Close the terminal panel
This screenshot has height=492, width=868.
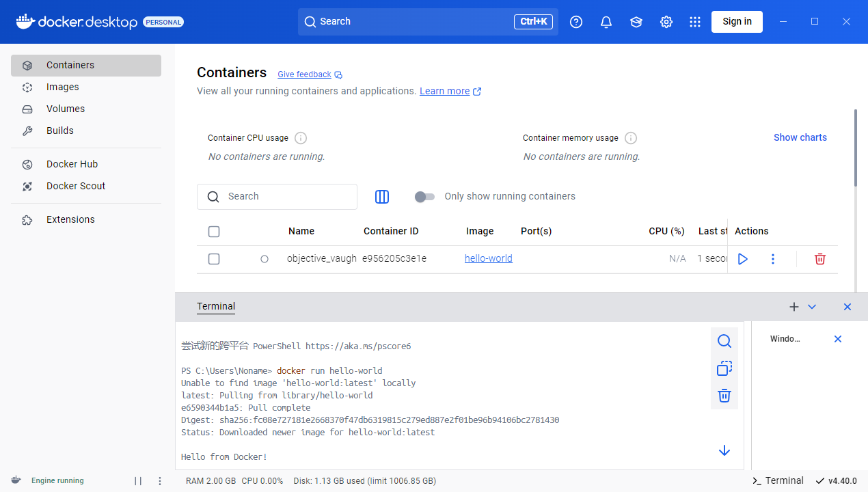pos(847,307)
